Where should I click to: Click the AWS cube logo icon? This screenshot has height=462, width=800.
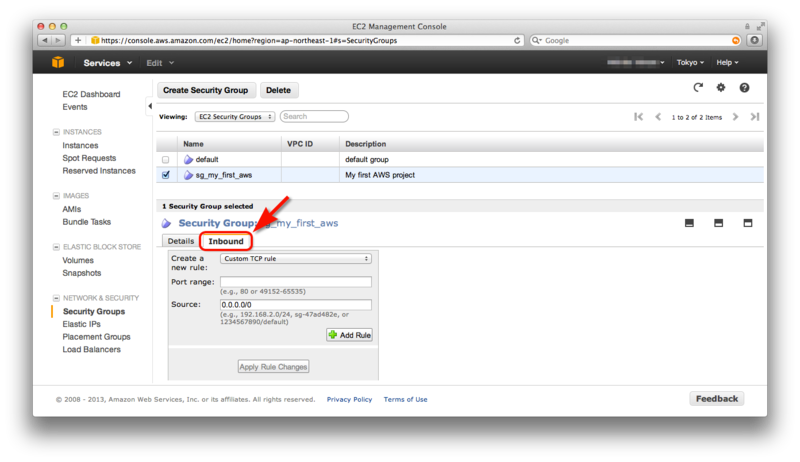pyautogui.click(x=58, y=63)
